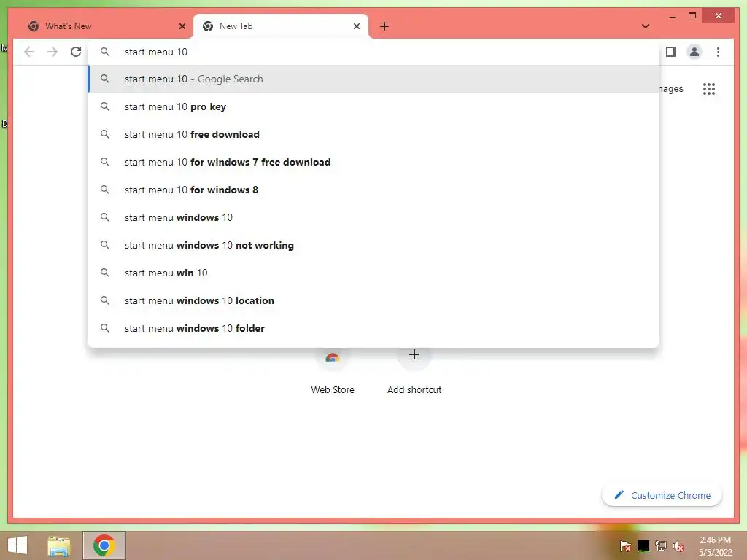Screen dimensions: 747x560
Task: Click the address bar text field
Action: pos(374,52)
